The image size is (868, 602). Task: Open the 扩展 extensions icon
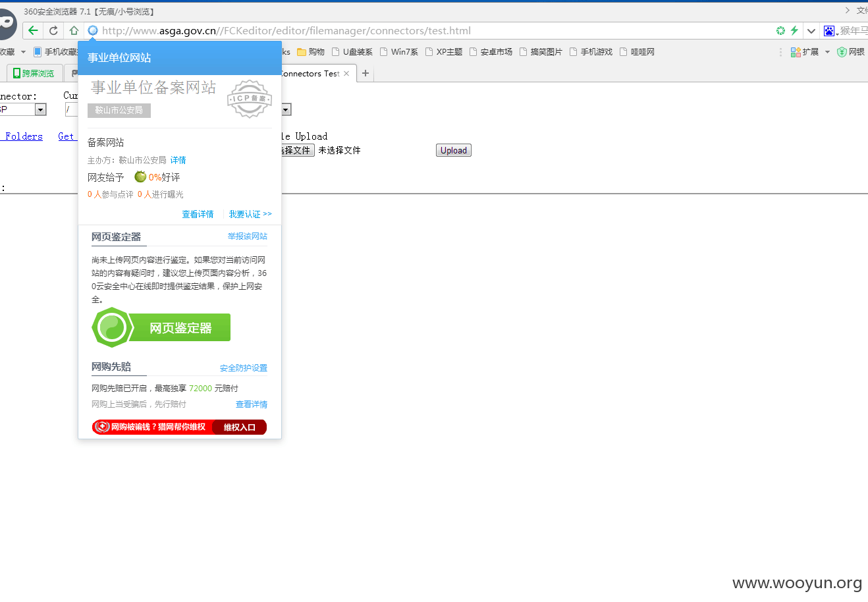point(796,52)
